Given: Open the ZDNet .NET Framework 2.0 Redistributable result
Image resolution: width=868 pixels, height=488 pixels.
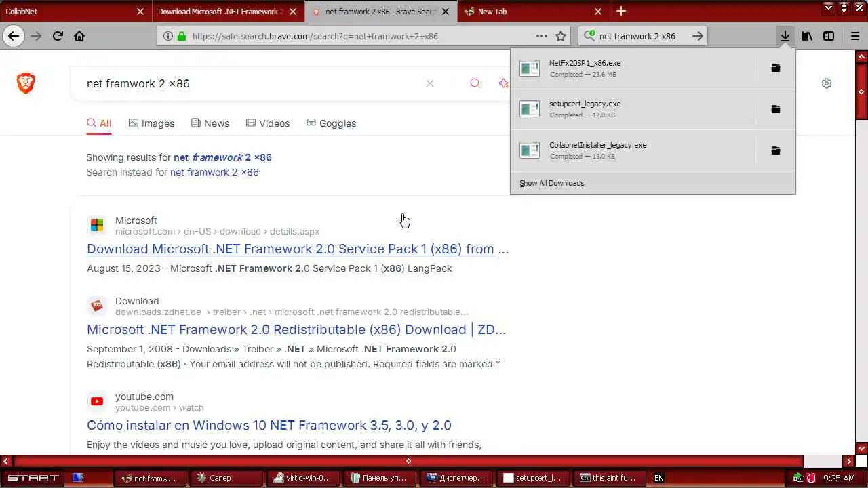Looking at the screenshot, I should [x=296, y=329].
